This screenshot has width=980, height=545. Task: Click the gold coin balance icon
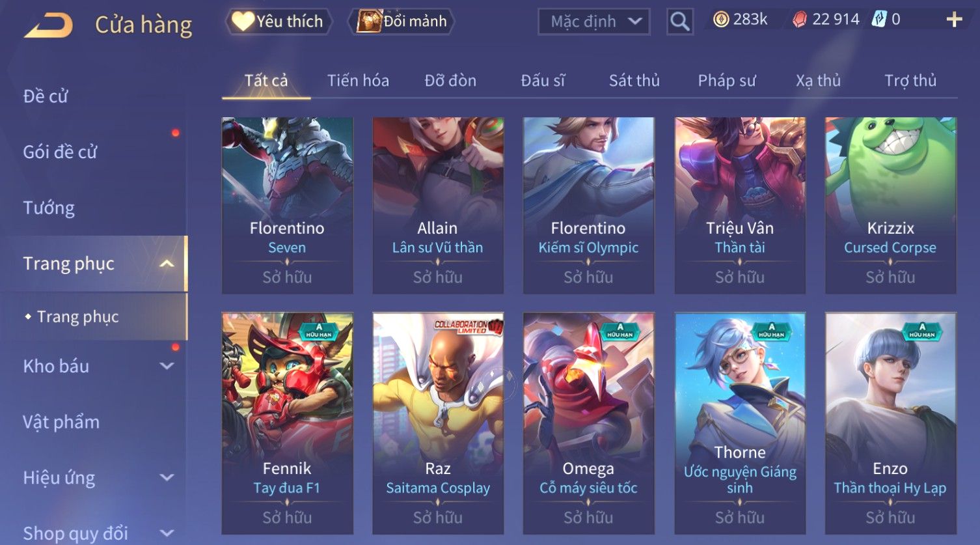720,20
